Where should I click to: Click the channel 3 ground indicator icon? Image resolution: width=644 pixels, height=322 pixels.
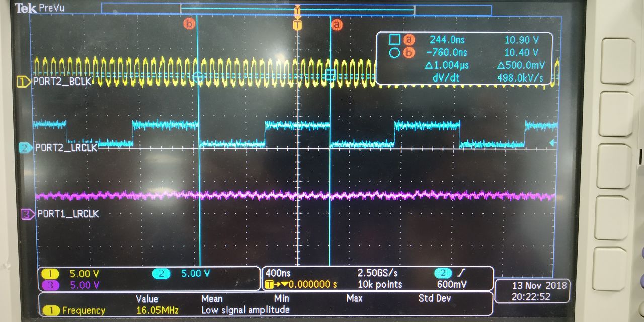28,214
